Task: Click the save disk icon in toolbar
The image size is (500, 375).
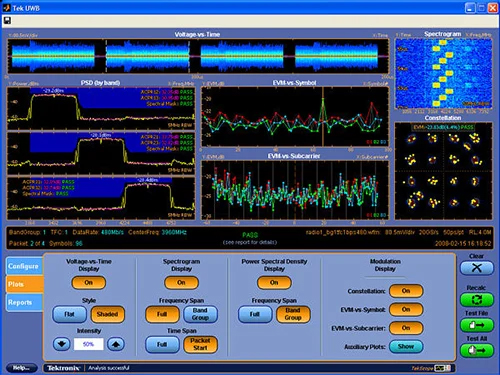Action: point(7,21)
